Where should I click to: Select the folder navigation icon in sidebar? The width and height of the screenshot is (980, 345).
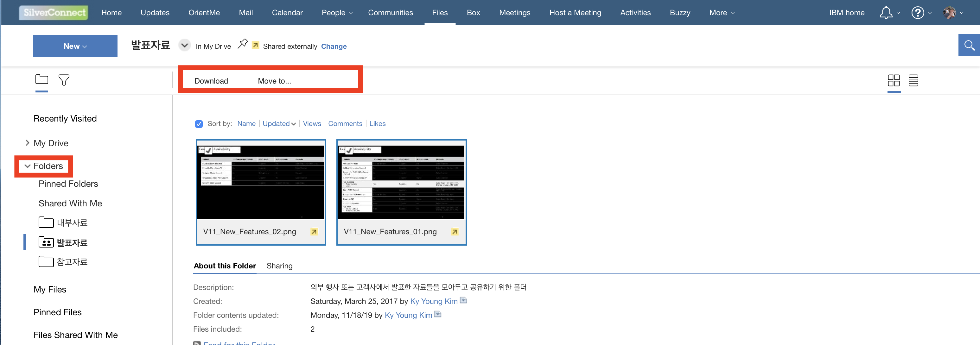(x=41, y=79)
